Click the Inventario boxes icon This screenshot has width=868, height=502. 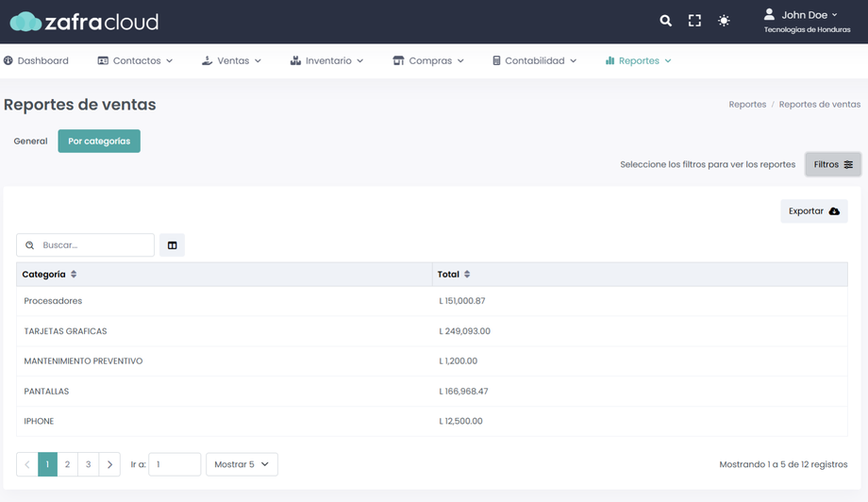coord(295,61)
